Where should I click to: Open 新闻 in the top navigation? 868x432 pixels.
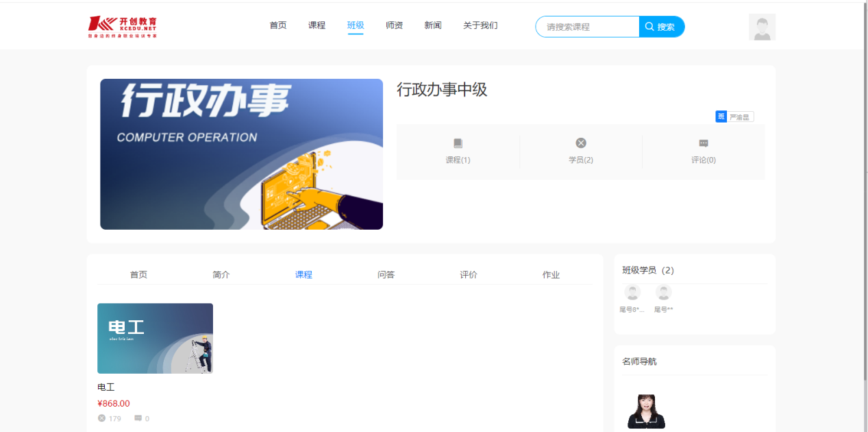click(433, 25)
